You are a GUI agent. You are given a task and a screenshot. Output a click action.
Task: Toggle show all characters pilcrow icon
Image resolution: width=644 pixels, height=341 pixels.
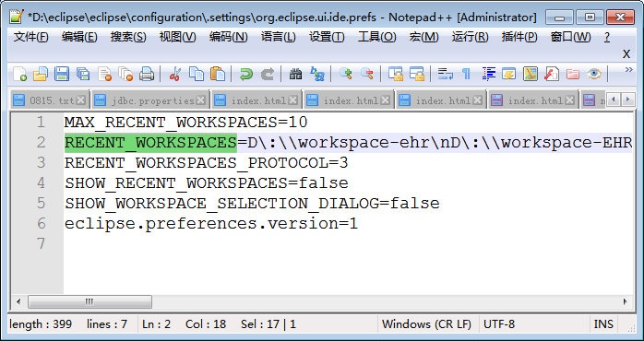point(466,75)
